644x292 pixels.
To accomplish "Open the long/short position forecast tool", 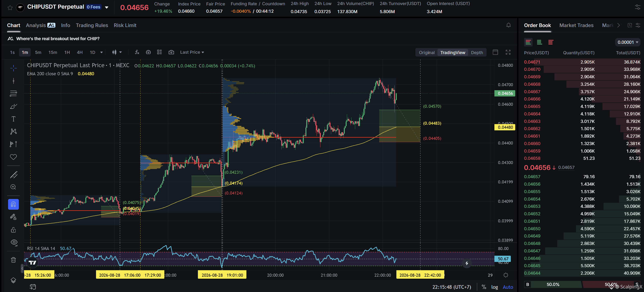I will [x=14, y=144].
